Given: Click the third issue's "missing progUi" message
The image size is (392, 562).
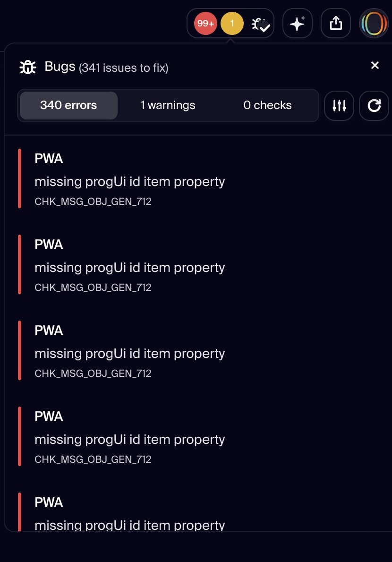Looking at the screenshot, I should point(129,353).
